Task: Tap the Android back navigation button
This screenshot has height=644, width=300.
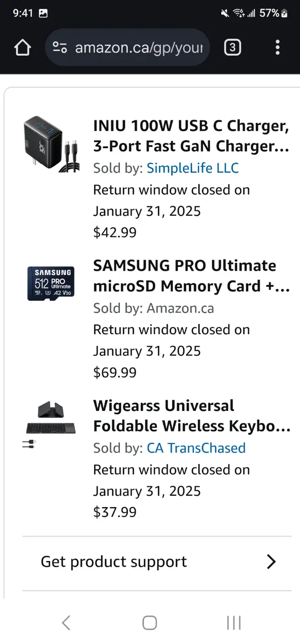Action: [x=66, y=622]
